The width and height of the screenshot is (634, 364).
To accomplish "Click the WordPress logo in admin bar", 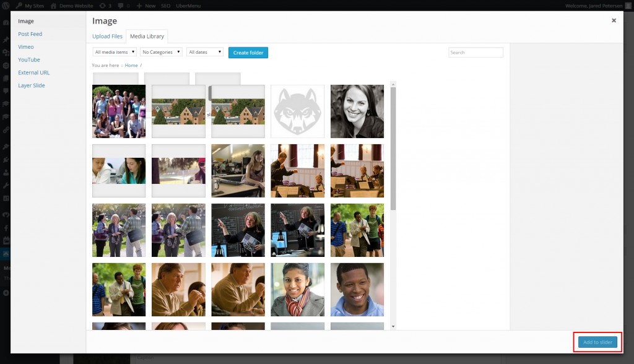I will coord(6,5).
